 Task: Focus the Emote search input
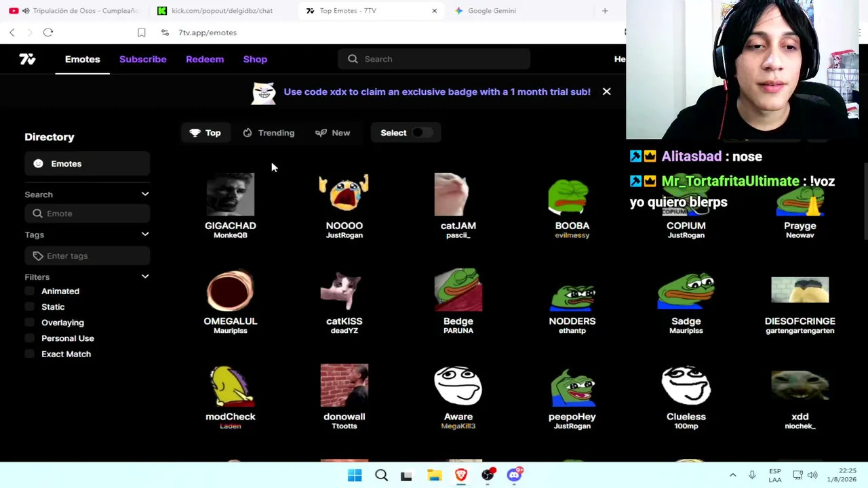coord(87,213)
